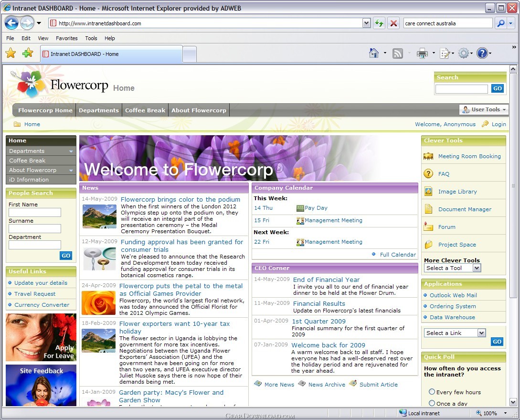Click the orange rose news thumbnail
Screen dimensions: 520x420
98,303
